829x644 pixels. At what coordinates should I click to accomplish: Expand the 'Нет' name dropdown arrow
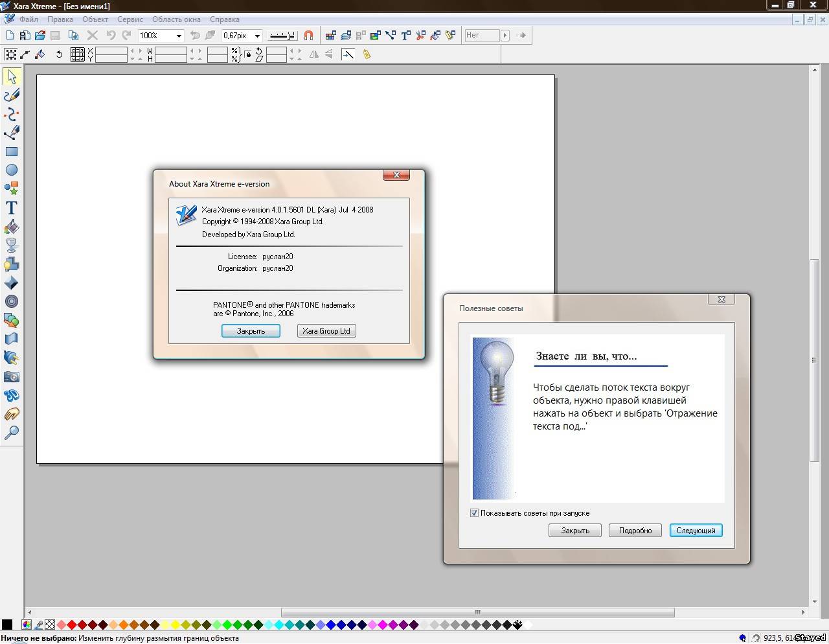(x=505, y=35)
